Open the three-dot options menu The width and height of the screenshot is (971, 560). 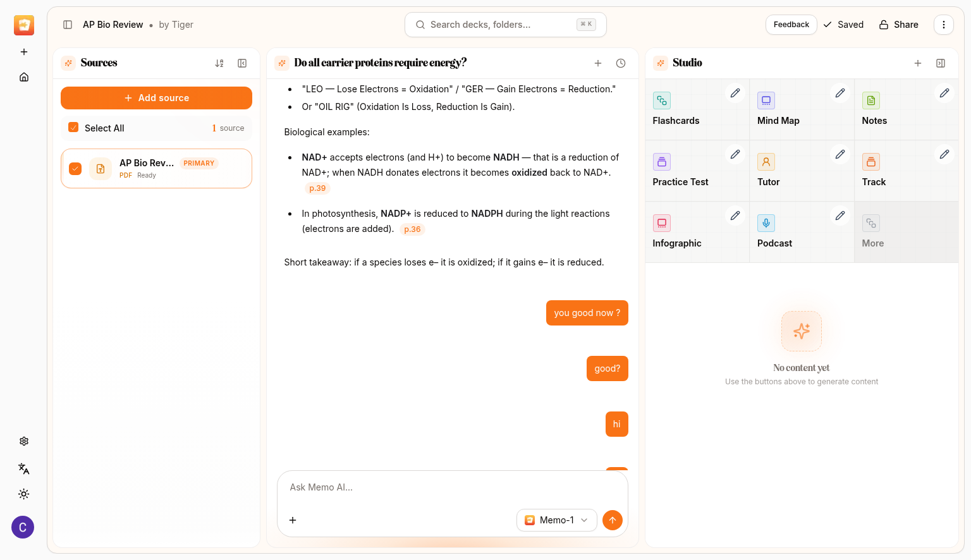click(x=943, y=25)
